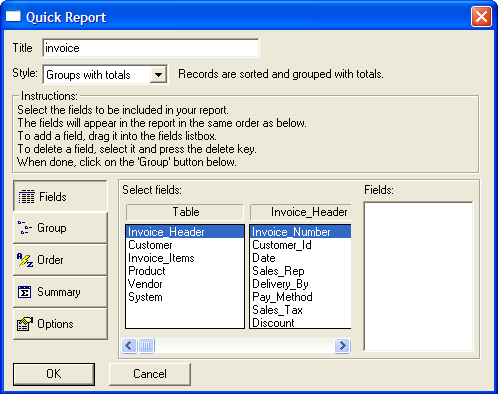Select the Delivery_By field
Viewport: 498px width, 394px height.
tap(301, 284)
